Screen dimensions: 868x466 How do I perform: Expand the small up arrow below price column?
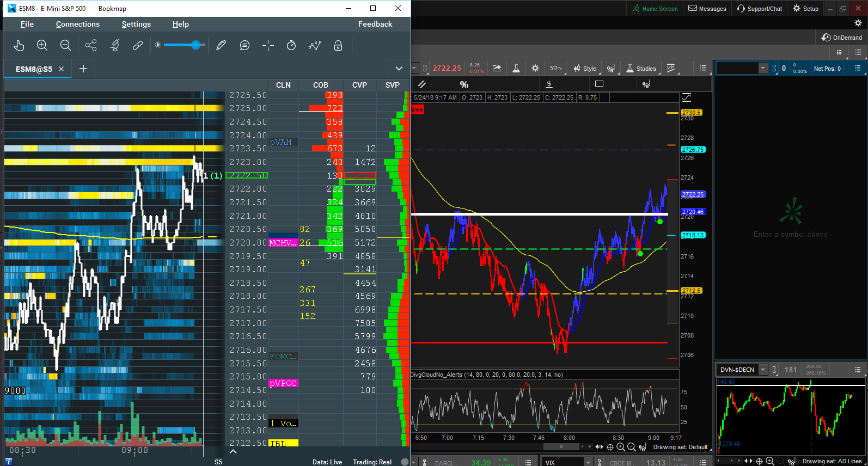click(x=233, y=451)
